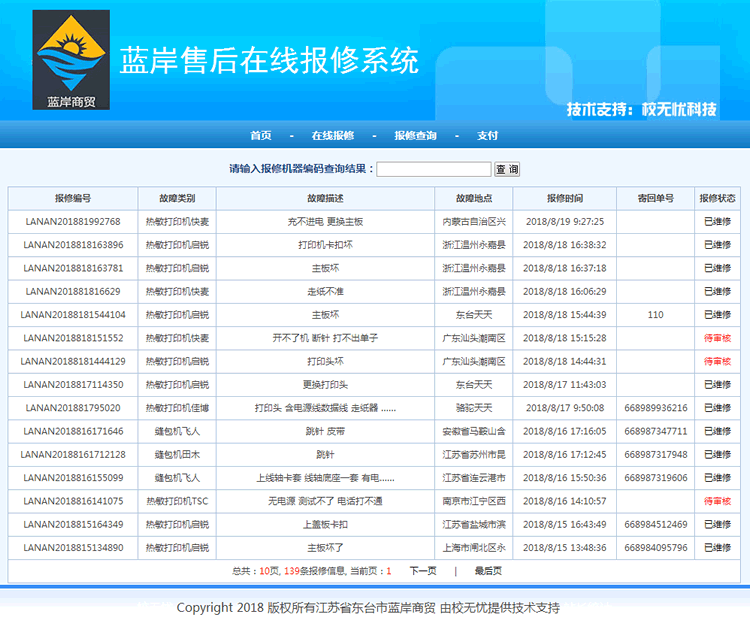Viewport: 750px width, 630px height.
Task: Click the 蓝岸售后在线报修系统 page title
Action: [x=269, y=61]
